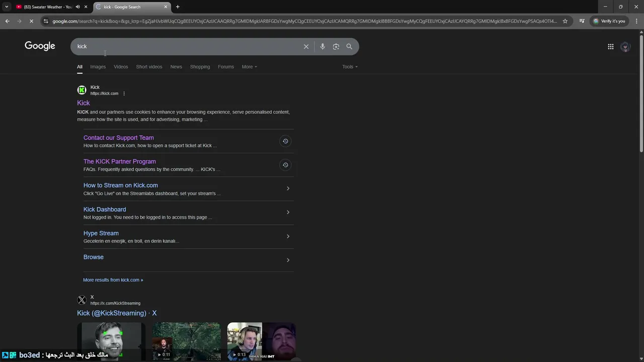Switch to Images tab
This screenshot has height=362, width=644.
(98, 67)
